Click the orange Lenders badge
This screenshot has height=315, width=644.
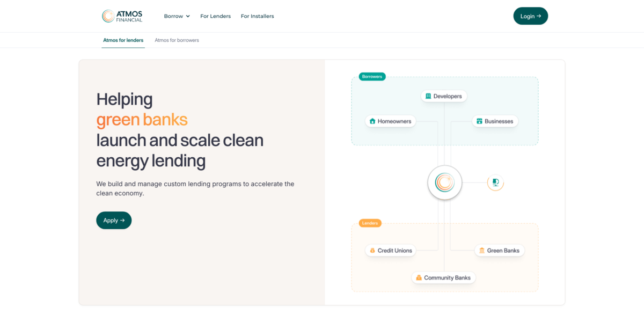pos(370,223)
